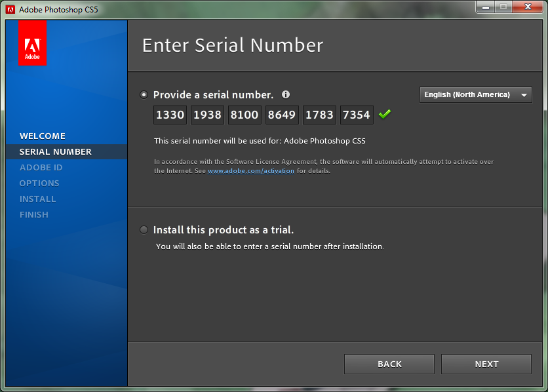Click serial field containing 1938
This screenshot has height=392, width=548.
point(207,115)
